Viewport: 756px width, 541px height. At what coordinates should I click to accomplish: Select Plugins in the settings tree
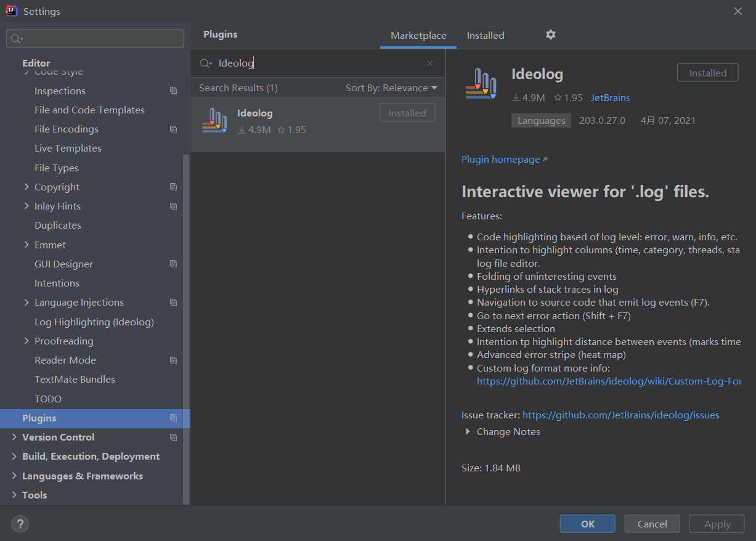(95, 418)
